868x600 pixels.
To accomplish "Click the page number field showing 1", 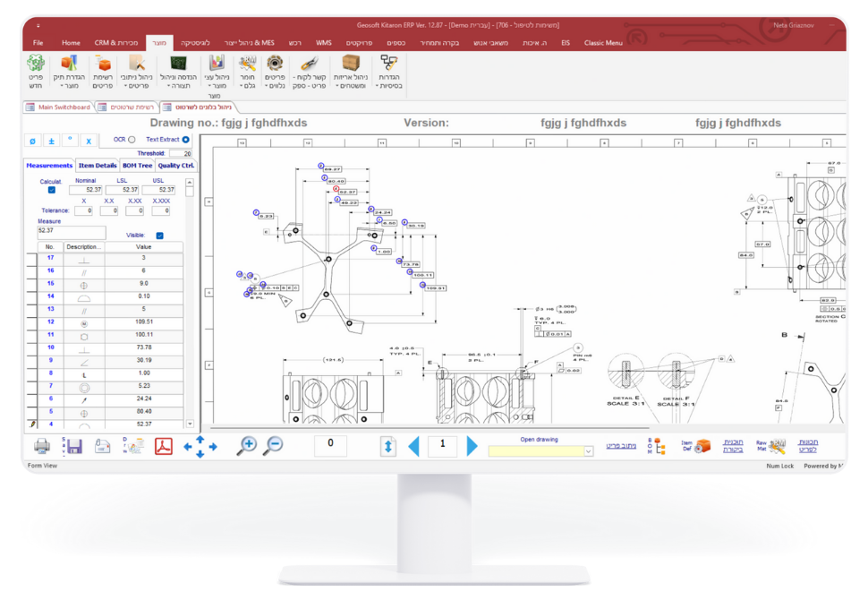I will click(442, 445).
